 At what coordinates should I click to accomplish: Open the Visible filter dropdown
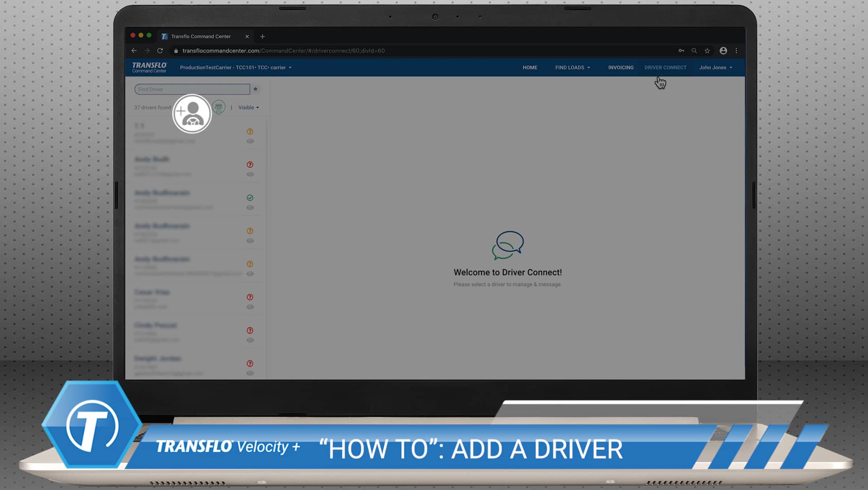[249, 108]
